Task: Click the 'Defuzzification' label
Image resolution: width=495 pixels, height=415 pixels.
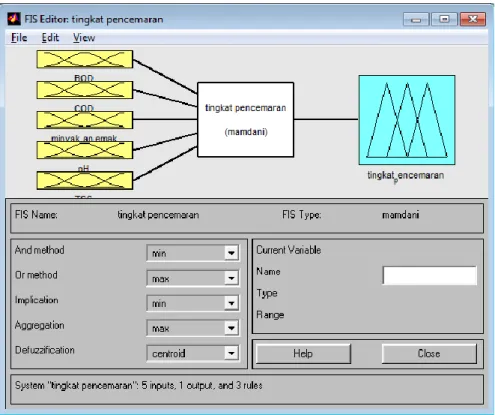Action: [x=45, y=350]
